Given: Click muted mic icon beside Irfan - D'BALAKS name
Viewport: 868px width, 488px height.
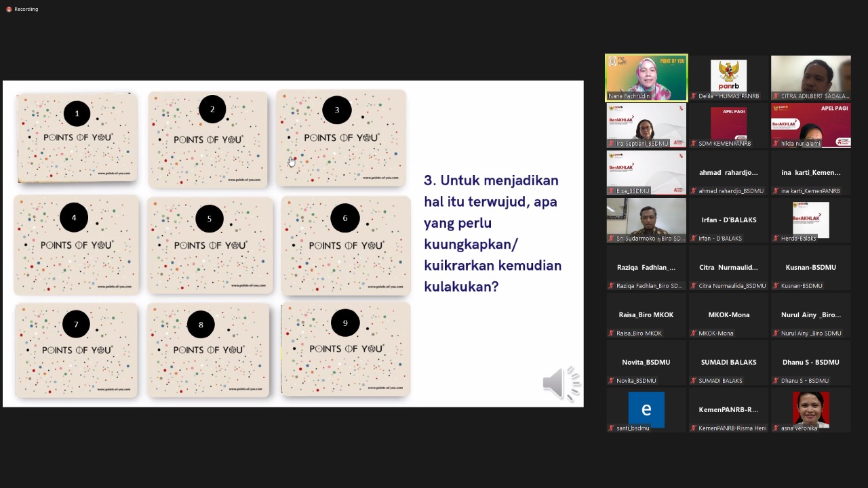Looking at the screenshot, I should pyautogui.click(x=693, y=239).
